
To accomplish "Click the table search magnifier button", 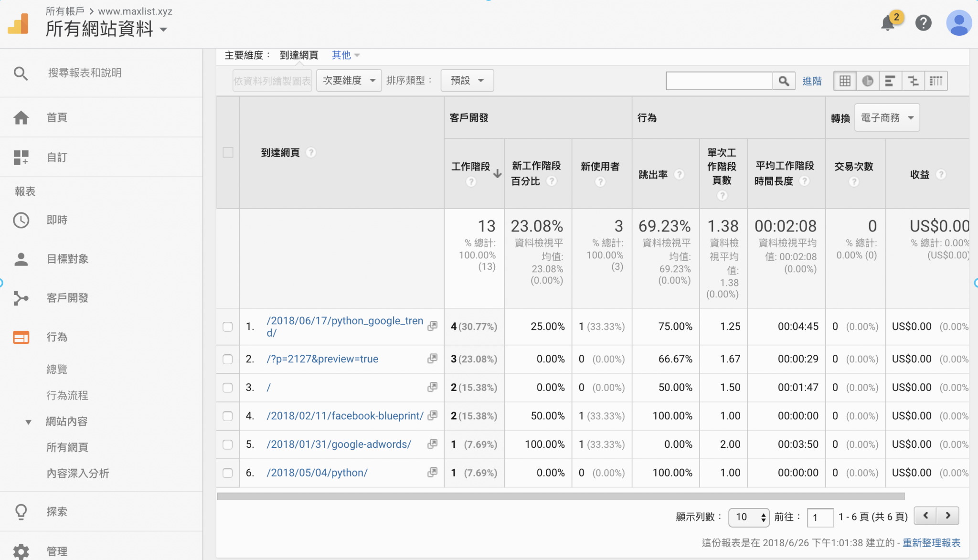I will pyautogui.click(x=784, y=81).
